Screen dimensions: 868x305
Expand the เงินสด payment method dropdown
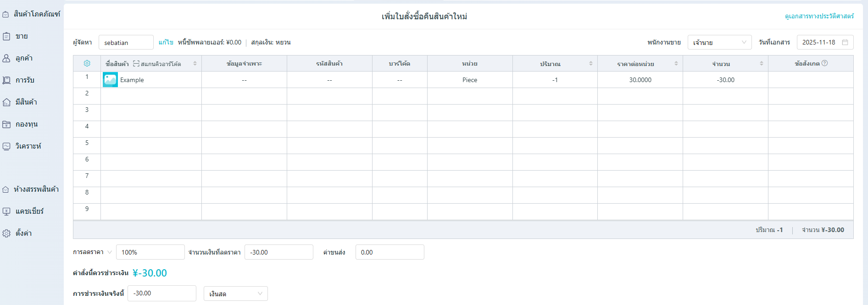tap(235, 294)
